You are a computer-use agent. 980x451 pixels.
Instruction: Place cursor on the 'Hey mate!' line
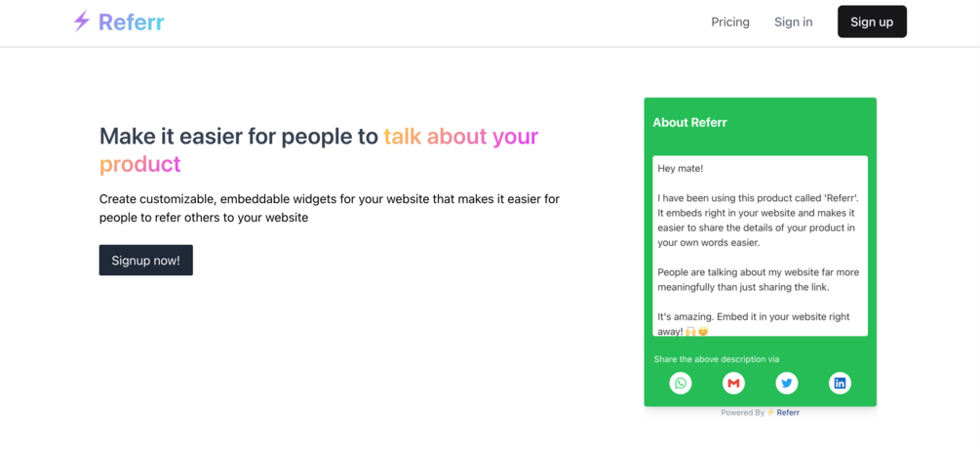(681, 169)
